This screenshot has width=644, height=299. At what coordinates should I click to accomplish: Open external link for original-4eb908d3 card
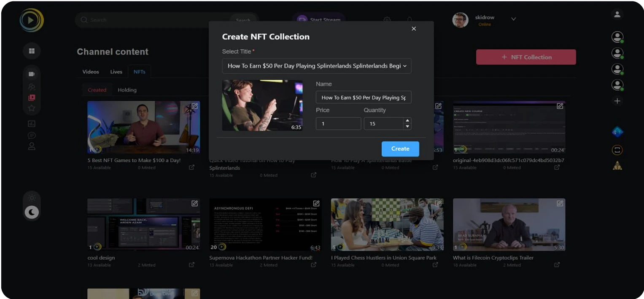point(557,167)
